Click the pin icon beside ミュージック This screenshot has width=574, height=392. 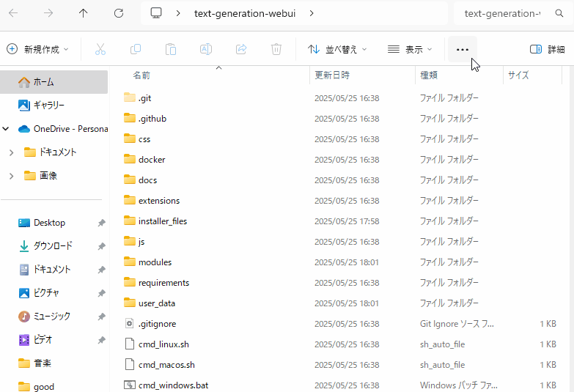tap(101, 317)
